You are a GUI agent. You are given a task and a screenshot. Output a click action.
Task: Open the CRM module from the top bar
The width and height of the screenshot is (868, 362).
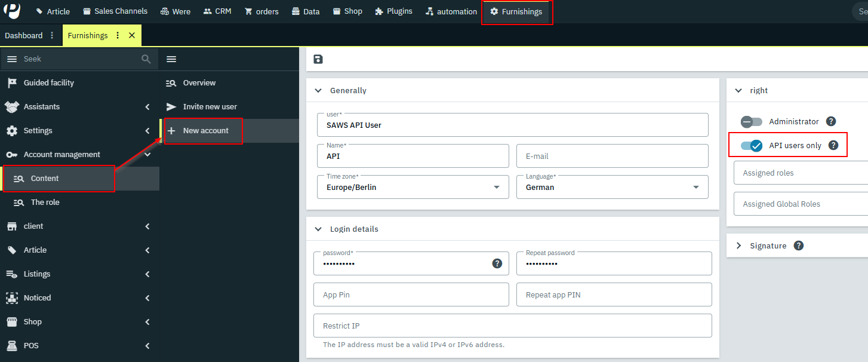tap(217, 11)
